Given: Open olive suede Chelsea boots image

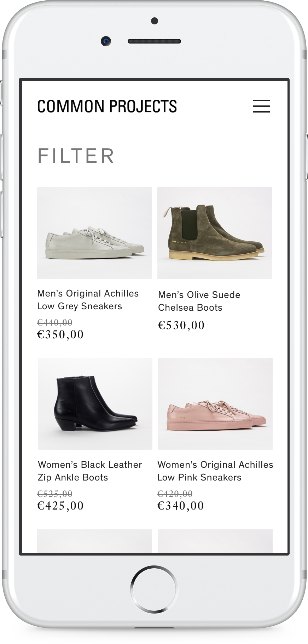Looking at the screenshot, I should click(x=215, y=233).
